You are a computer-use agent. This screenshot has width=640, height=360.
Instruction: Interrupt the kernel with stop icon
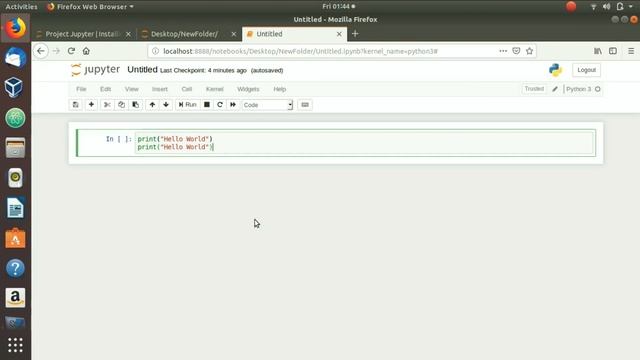(x=207, y=105)
